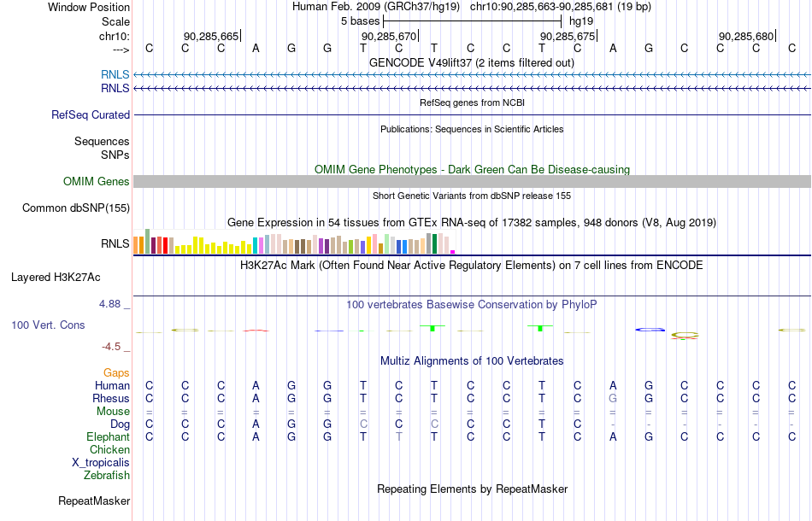Click the X_tropicalis species label
Image resolution: width=812 pixels, height=521 pixels.
point(101,463)
